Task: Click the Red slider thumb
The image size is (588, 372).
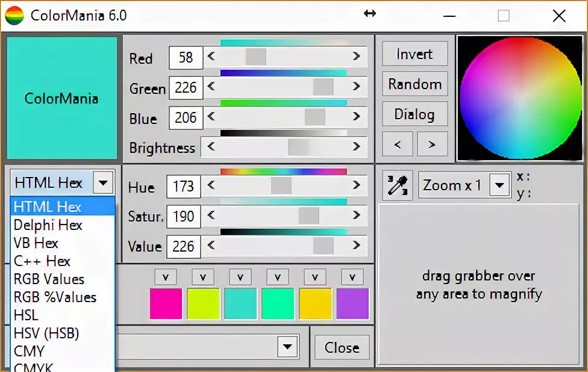Action: [256, 56]
